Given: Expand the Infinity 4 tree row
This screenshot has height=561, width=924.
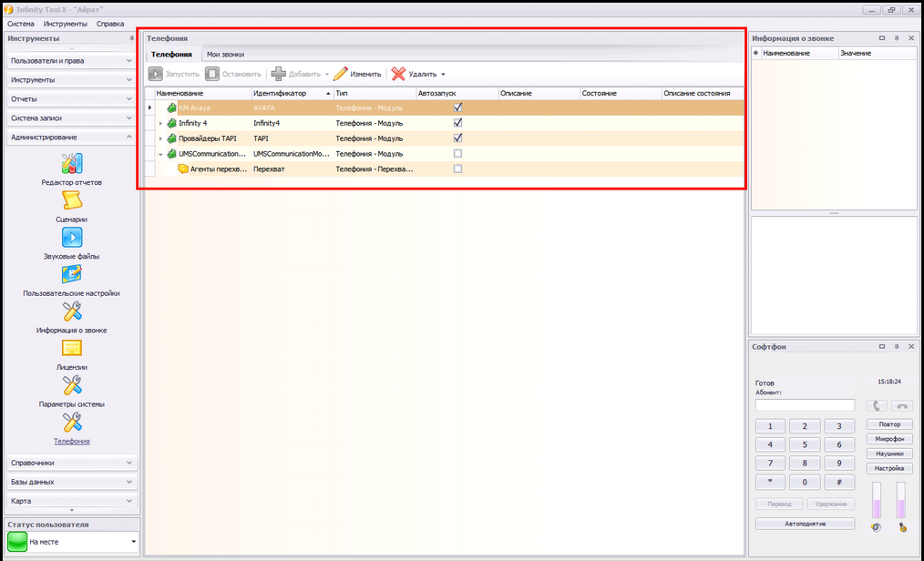Looking at the screenshot, I should 160,123.
